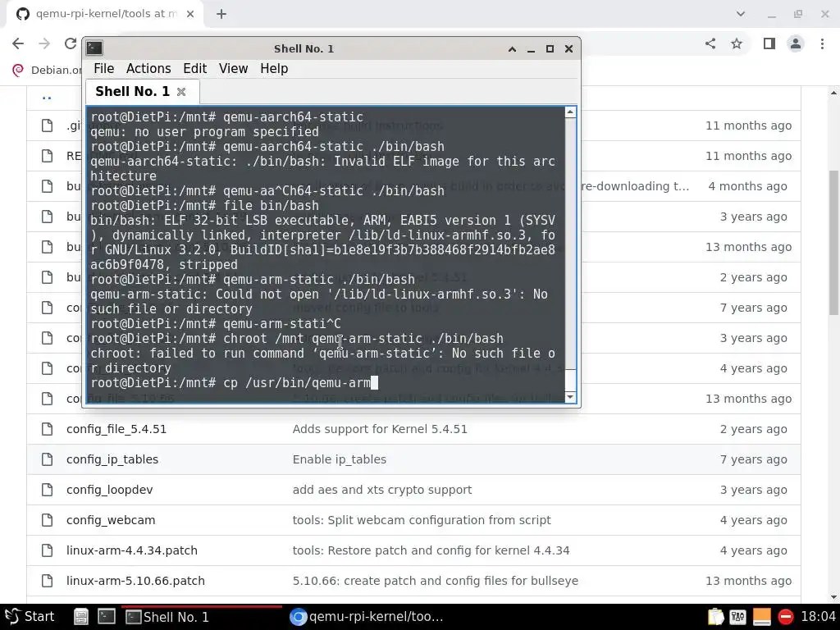Go to parent directory link (..)
This screenshot has height=630, width=840.
47,97
